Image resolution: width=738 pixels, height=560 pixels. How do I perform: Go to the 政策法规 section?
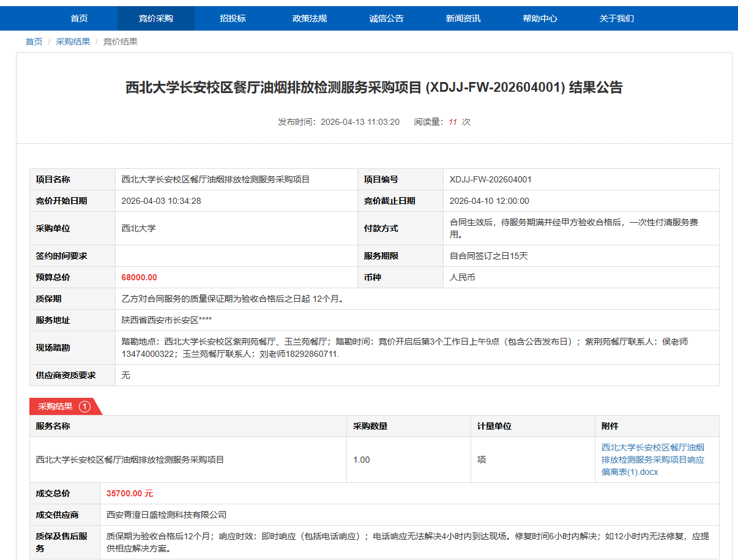(x=310, y=18)
